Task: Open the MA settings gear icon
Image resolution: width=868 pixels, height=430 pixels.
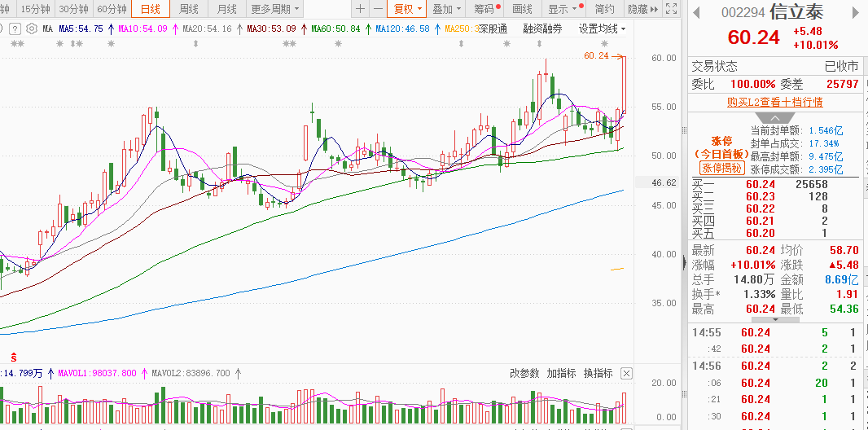Action: click(x=30, y=29)
